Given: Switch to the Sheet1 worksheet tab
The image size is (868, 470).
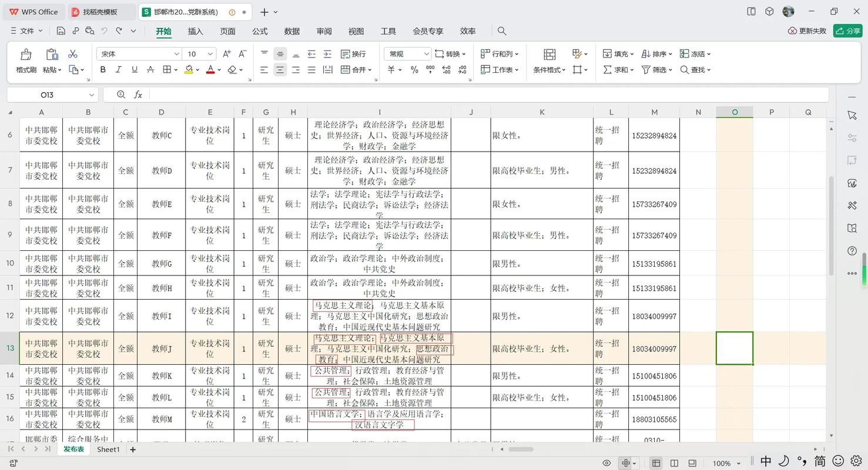Looking at the screenshot, I should click(x=108, y=449).
